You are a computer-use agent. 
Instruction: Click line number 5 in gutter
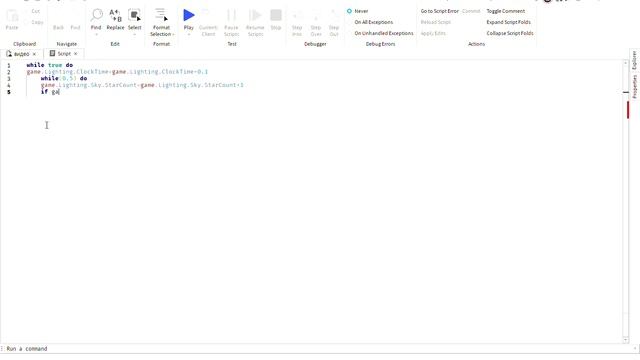click(x=9, y=92)
